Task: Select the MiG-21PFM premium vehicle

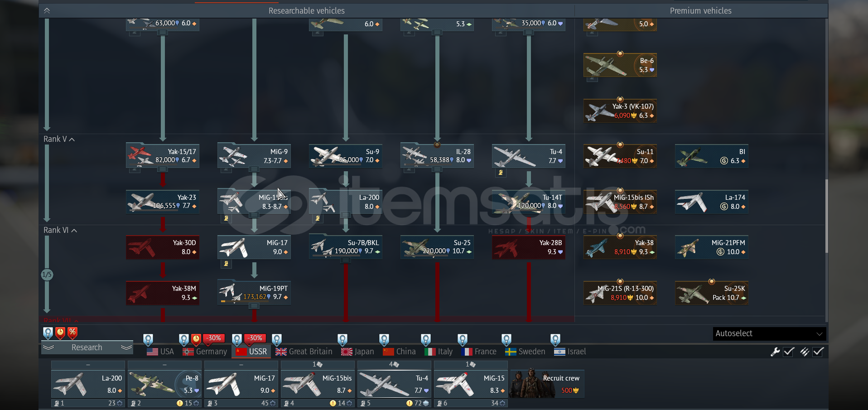Action: (x=712, y=247)
